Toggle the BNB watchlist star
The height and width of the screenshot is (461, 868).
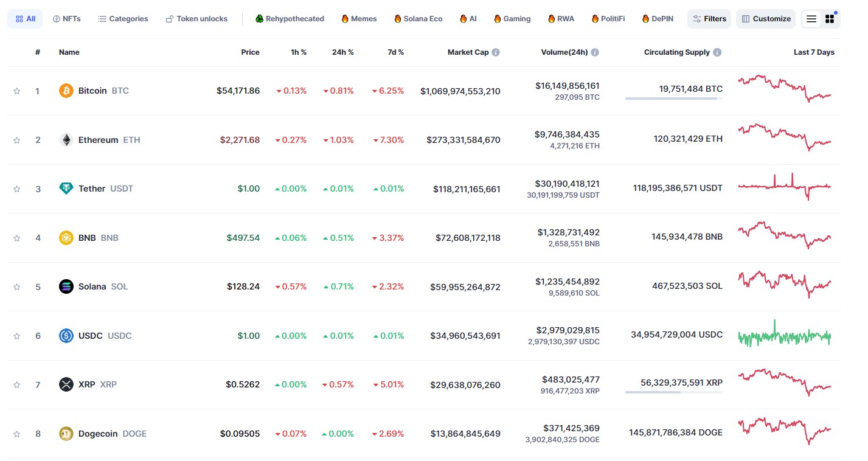(17, 238)
